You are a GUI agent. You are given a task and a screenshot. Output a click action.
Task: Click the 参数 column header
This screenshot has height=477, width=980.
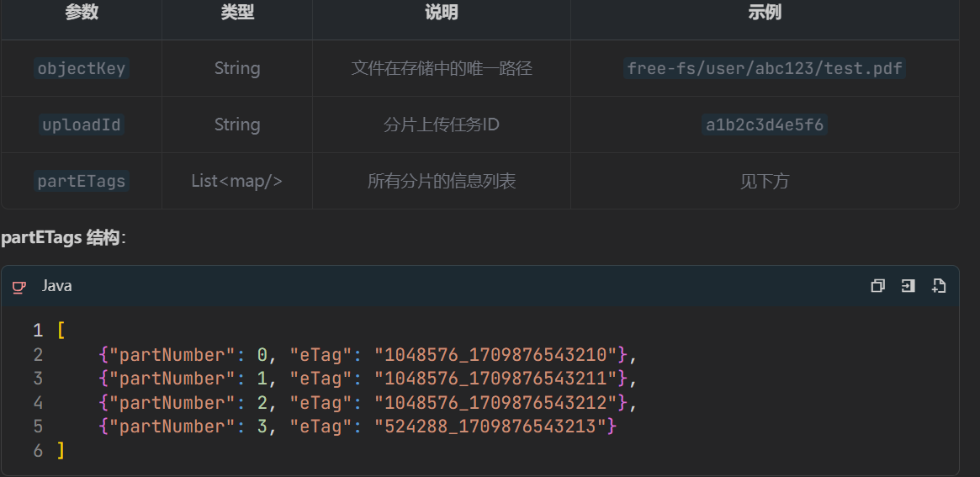point(82,13)
